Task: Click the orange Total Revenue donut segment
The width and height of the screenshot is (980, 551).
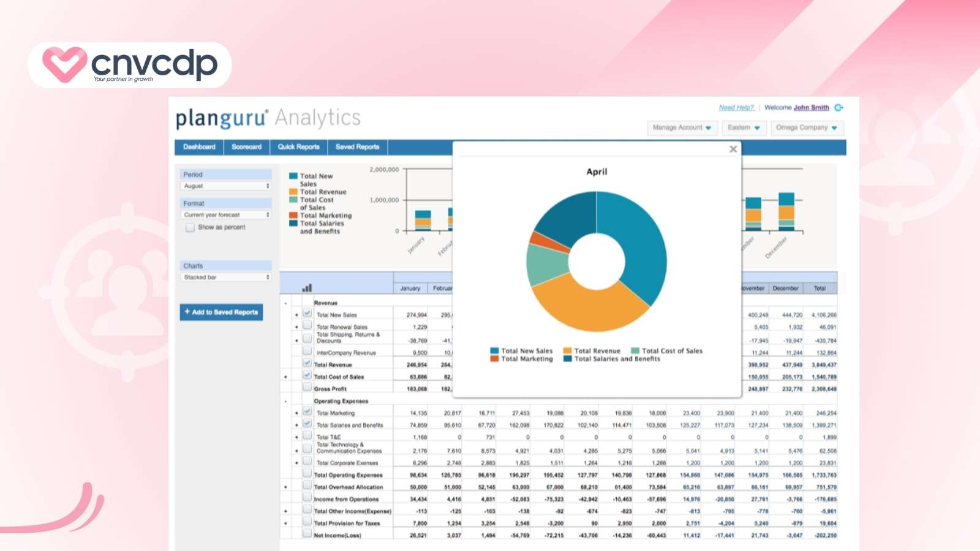Action: pyautogui.click(x=588, y=306)
